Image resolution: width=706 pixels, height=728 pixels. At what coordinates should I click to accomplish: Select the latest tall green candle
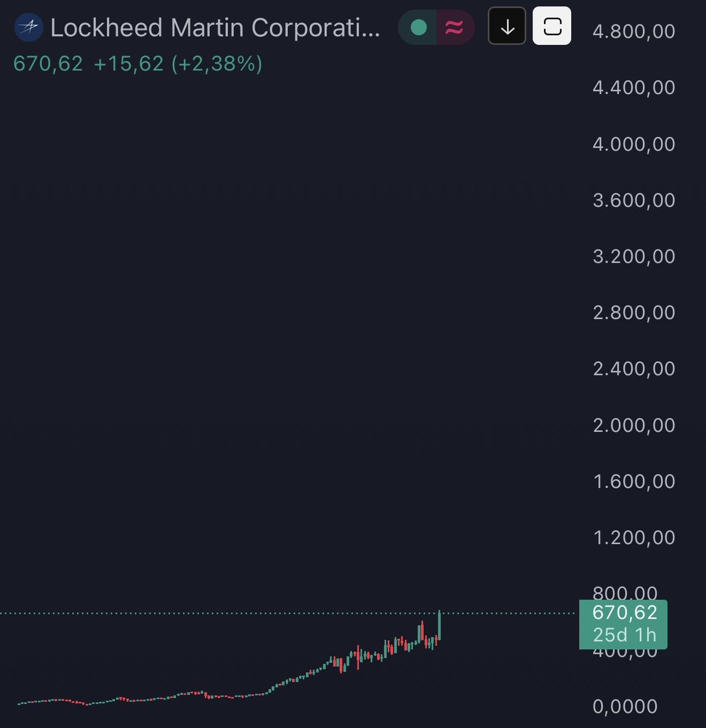point(439,625)
